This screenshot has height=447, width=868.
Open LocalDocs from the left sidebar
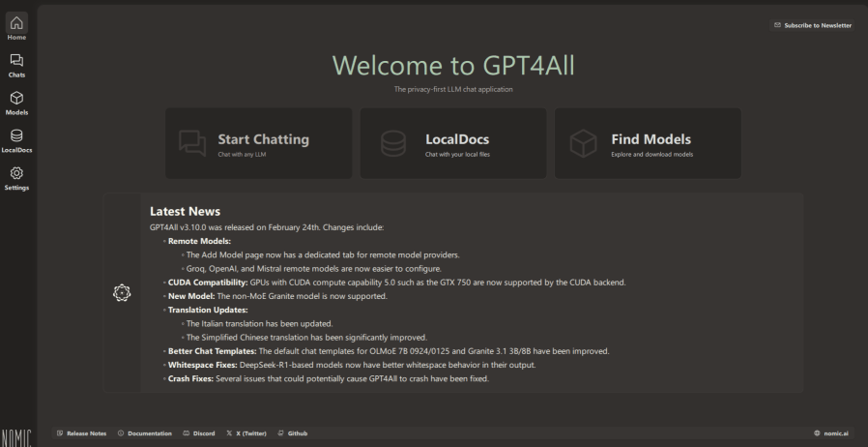click(18, 139)
